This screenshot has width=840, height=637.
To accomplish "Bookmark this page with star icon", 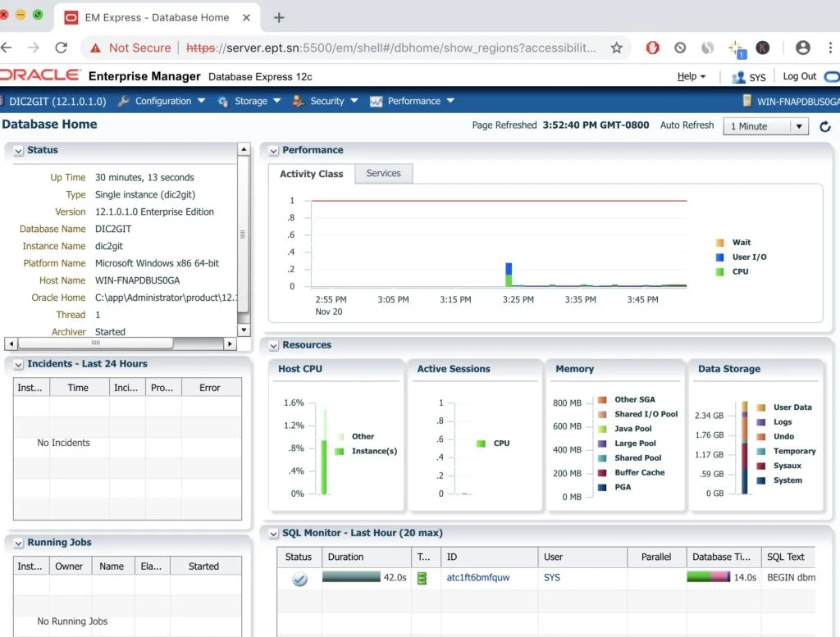I will pyautogui.click(x=617, y=48).
